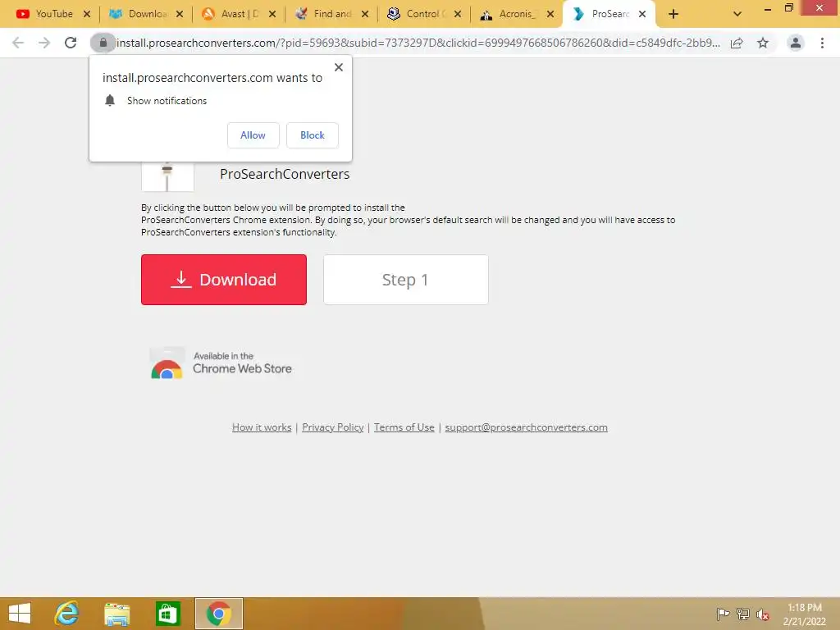The image size is (840, 630).
Task: Bookmark this page with the star
Action: [x=763, y=43]
